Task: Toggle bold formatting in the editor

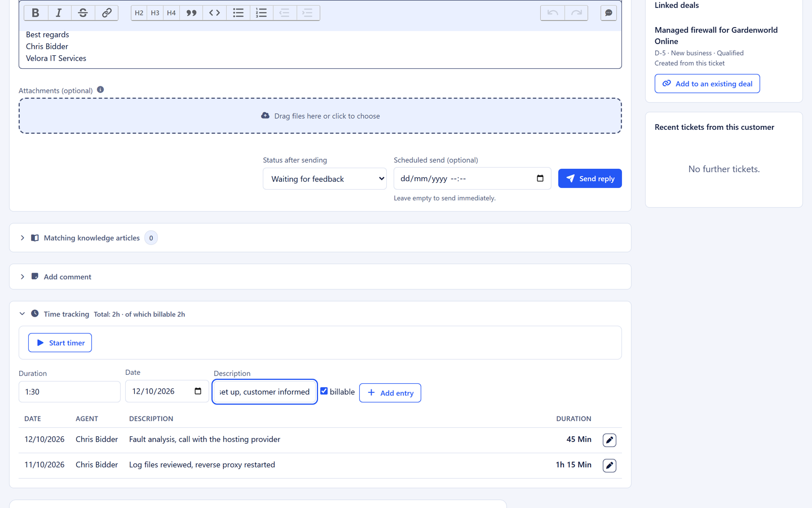Action: tap(36, 13)
